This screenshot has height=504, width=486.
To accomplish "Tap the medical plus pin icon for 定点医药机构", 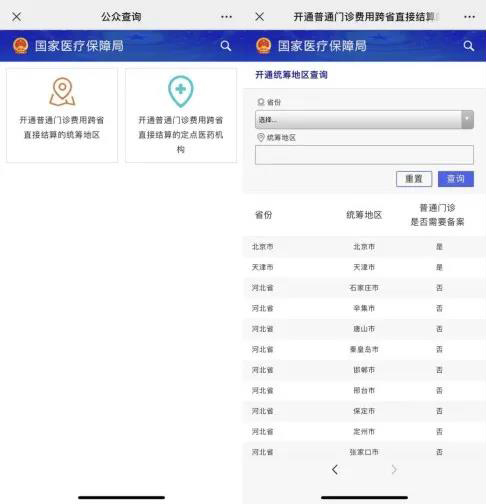I will click(180, 91).
